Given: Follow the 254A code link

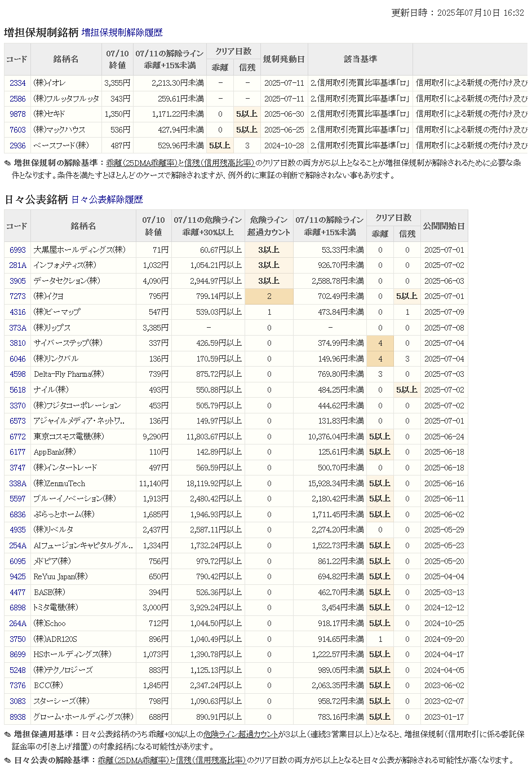Looking at the screenshot, I should click(x=17, y=545).
